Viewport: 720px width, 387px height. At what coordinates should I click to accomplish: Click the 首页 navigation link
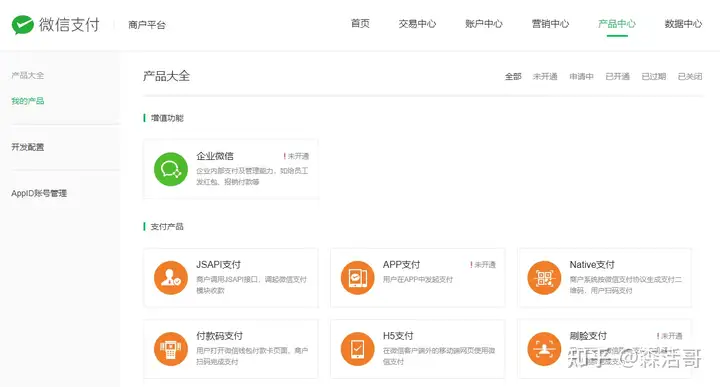pyautogui.click(x=360, y=24)
